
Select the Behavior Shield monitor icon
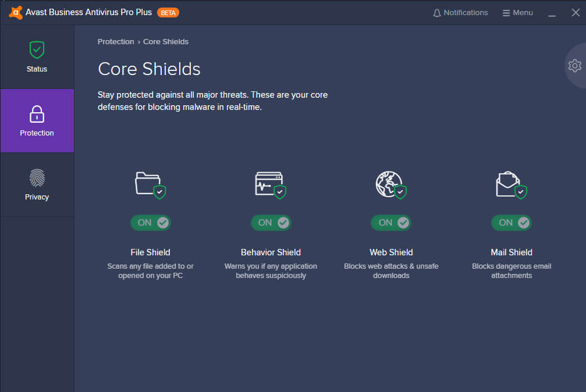[x=271, y=184]
